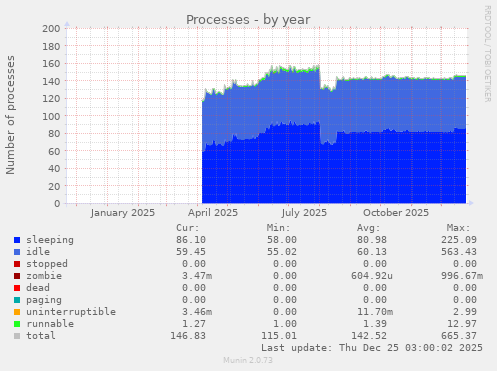Viewport: 497px width, 371px height.
Task: Click uninterruptible average value 11.70m
Action: tap(375, 312)
